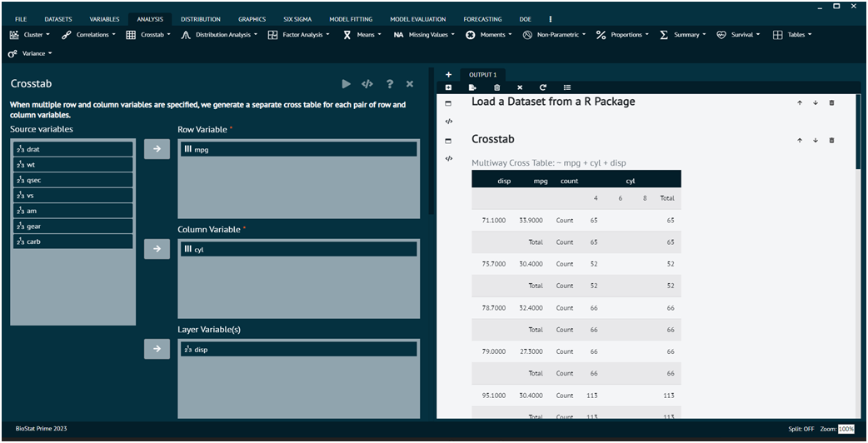
Task: Toggle window icon beside Load a Dataset heading
Action: 448,103
